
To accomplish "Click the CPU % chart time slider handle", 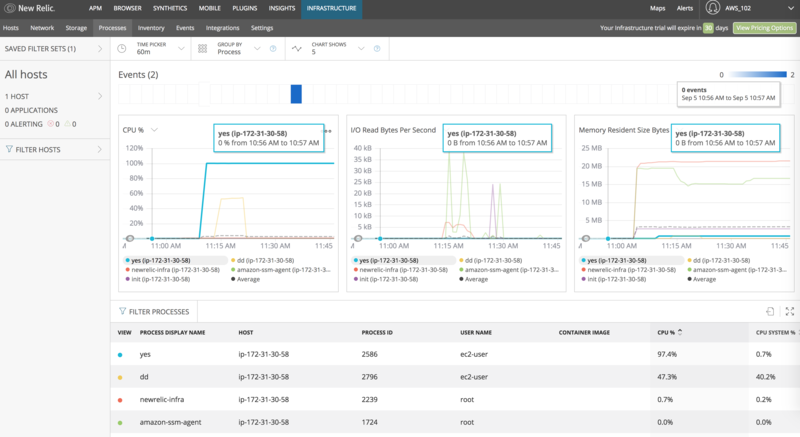I will pos(130,238).
